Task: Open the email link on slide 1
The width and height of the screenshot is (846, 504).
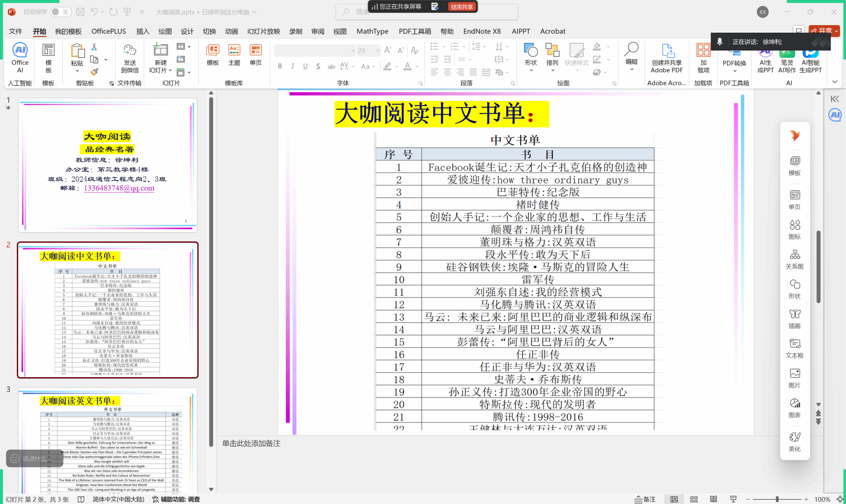Action: [119, 188]
